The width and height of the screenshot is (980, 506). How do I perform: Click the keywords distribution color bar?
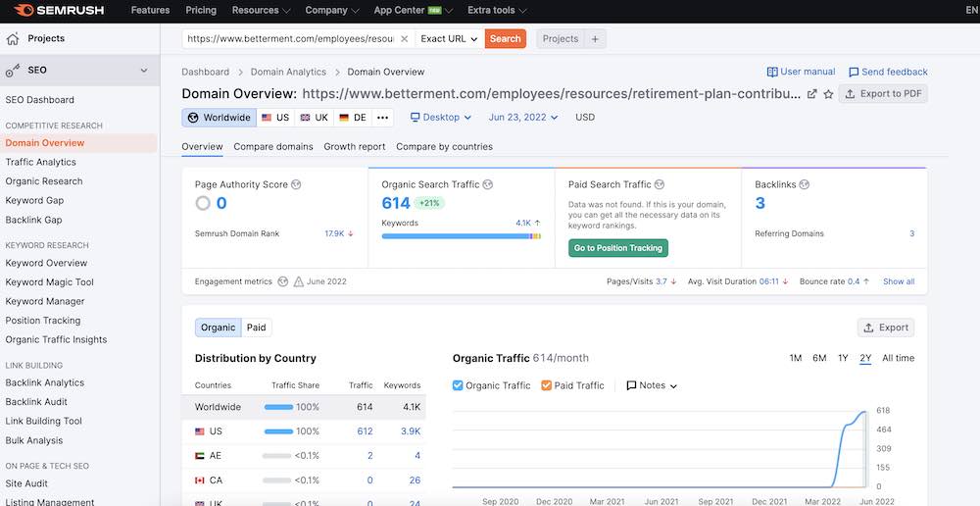(x=462, y=236)
